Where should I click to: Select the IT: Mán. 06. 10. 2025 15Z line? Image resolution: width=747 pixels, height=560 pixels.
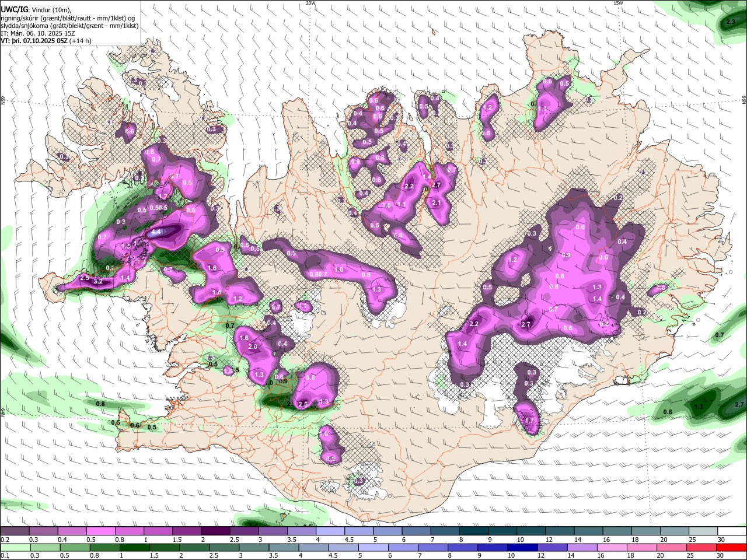coord(38,34)
